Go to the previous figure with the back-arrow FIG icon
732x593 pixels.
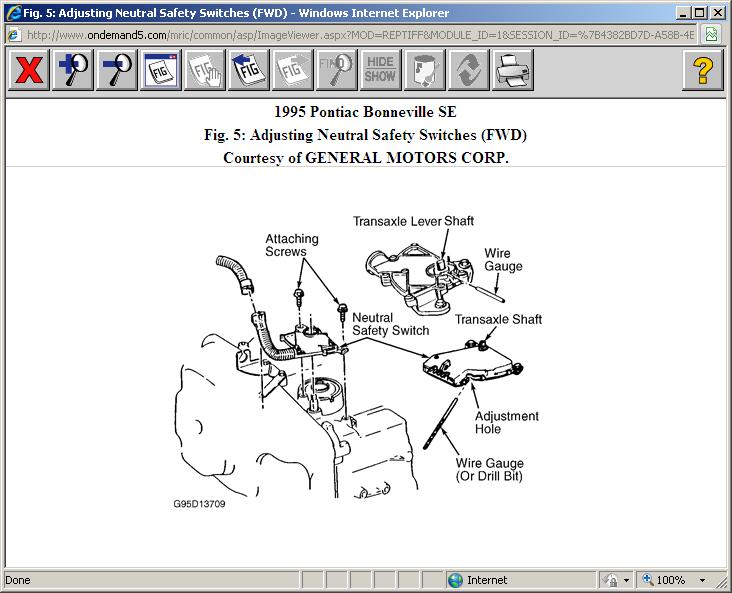(248, 70)
